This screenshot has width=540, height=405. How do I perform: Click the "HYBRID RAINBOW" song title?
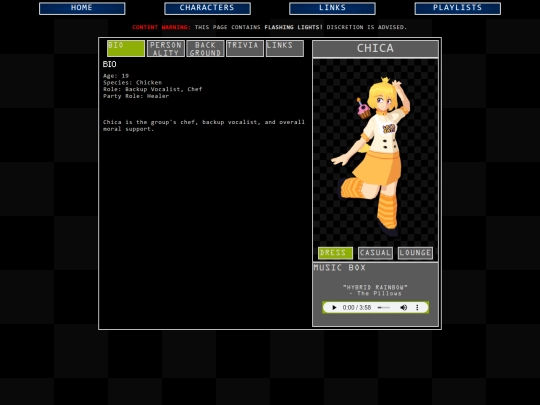(x=375, y=287)
